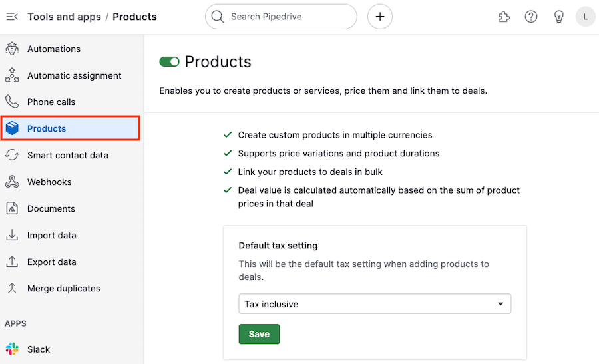Select Products in the sidebar

click(71, 128)
